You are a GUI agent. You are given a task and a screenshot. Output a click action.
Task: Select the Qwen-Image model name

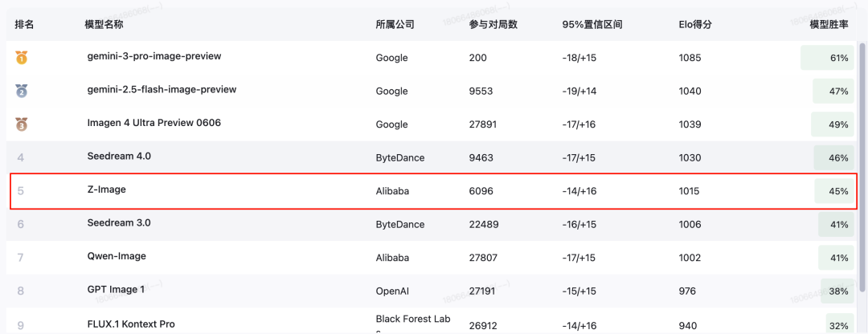click(117, 256)
